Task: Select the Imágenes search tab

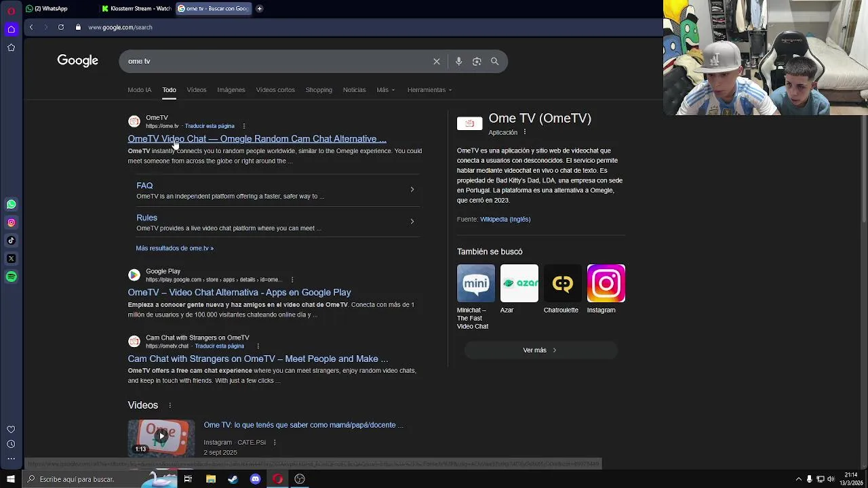Action: [x=231, y=90]
